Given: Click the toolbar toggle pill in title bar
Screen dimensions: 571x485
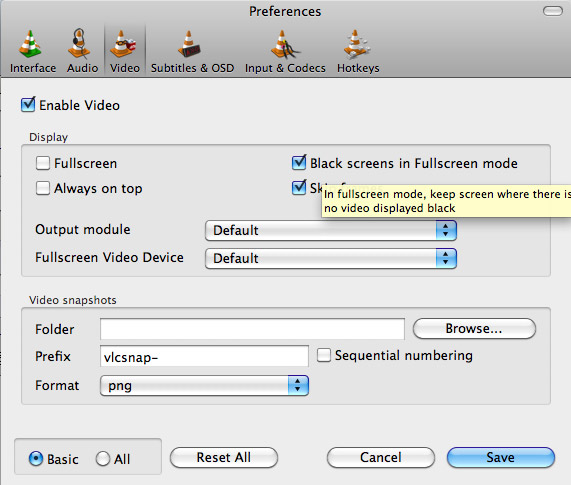Looking at the screenshot, I should 553,11.
